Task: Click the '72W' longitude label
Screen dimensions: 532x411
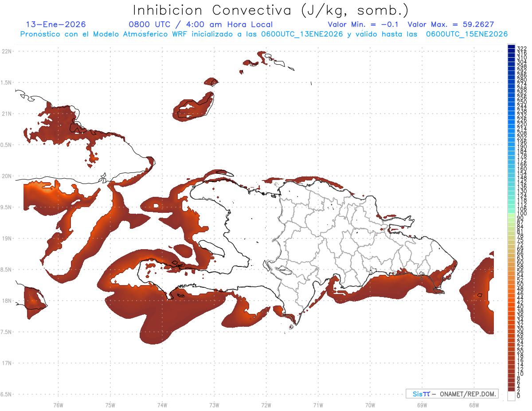Action: [x=266, y=405]
